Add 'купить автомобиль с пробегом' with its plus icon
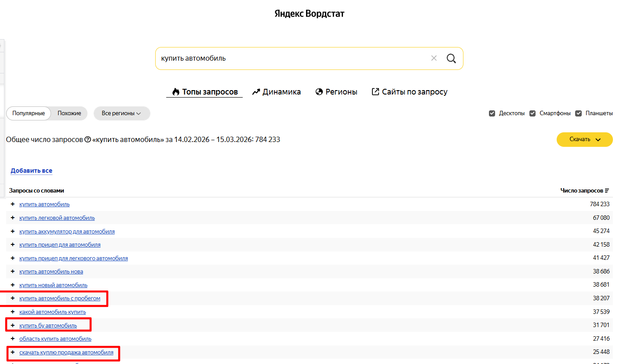638x364 pixels. [13, 298]
